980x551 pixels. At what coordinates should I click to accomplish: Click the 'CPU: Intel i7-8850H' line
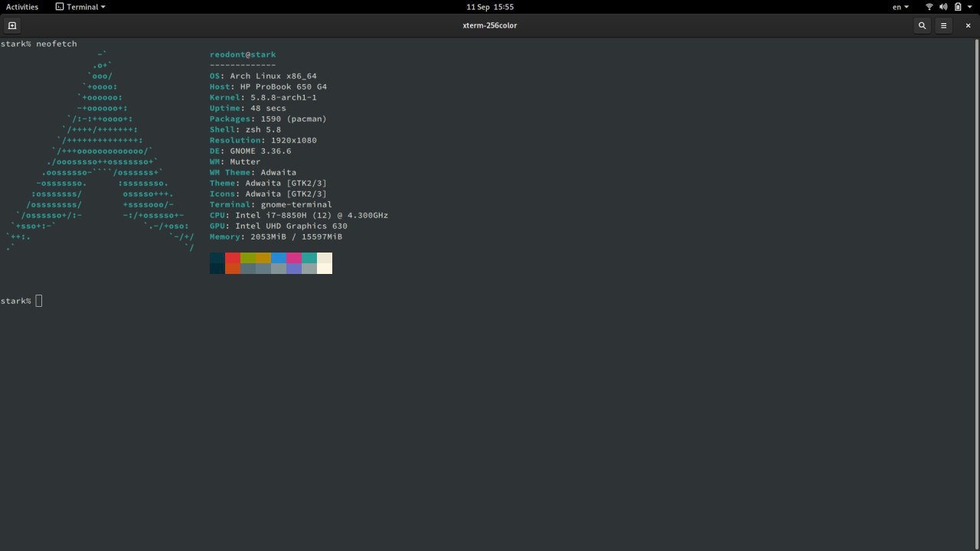[299, 215]
